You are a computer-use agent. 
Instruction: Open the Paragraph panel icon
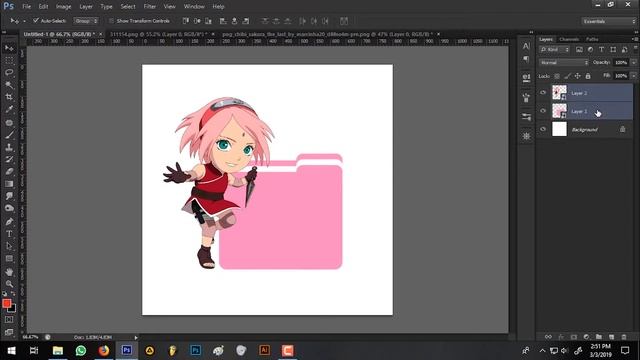tap(526, 60)
